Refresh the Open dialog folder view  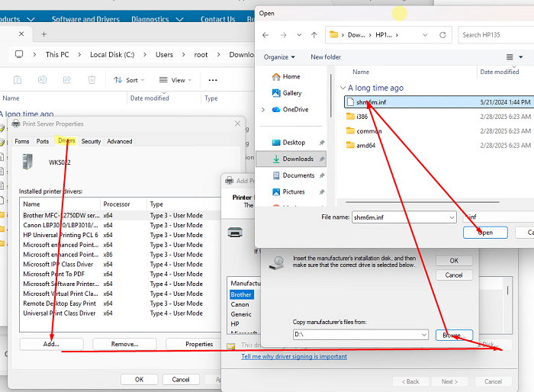coord(442,35)
